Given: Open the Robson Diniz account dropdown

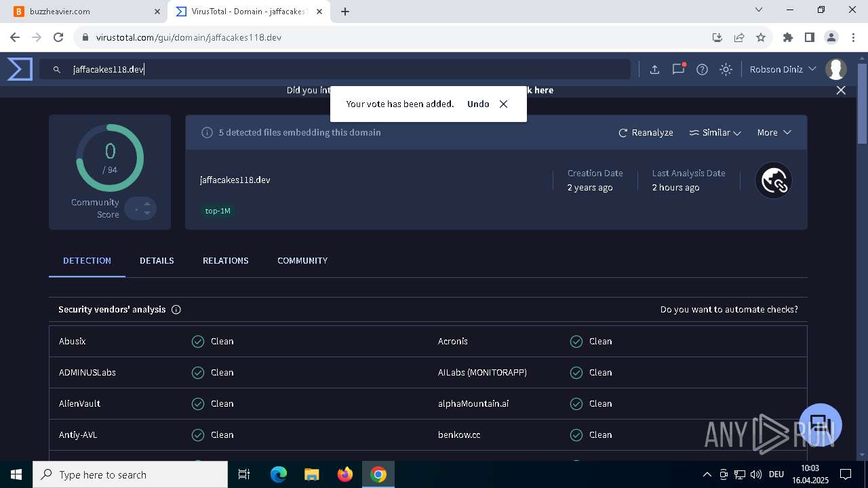Looking at the screenshot, I should tap(783, 69).
